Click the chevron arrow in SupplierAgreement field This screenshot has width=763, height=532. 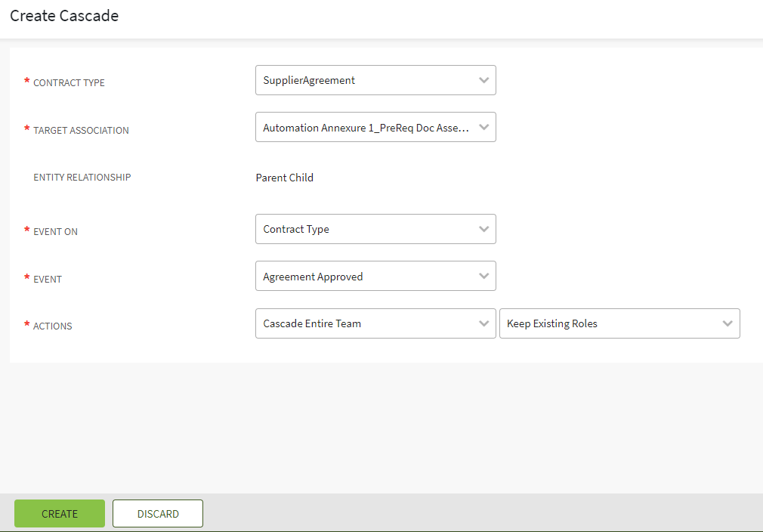pyautogui.click(x=484, y=80)
